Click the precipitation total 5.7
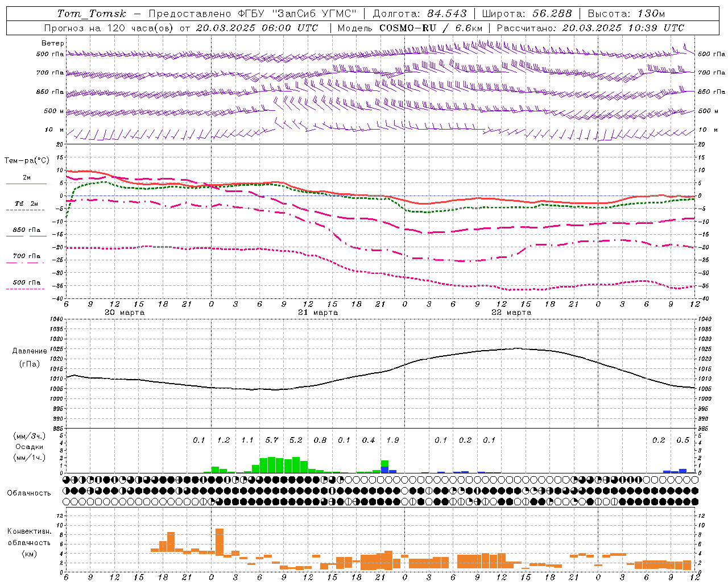Screen dimensions: 728x582 pos(272,440)
